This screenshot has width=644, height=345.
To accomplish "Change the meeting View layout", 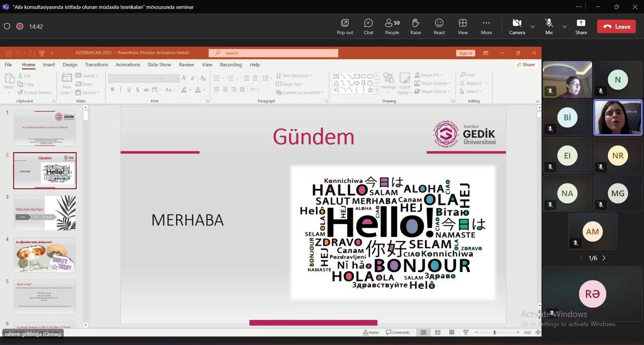I will click(x=462, y=26).
